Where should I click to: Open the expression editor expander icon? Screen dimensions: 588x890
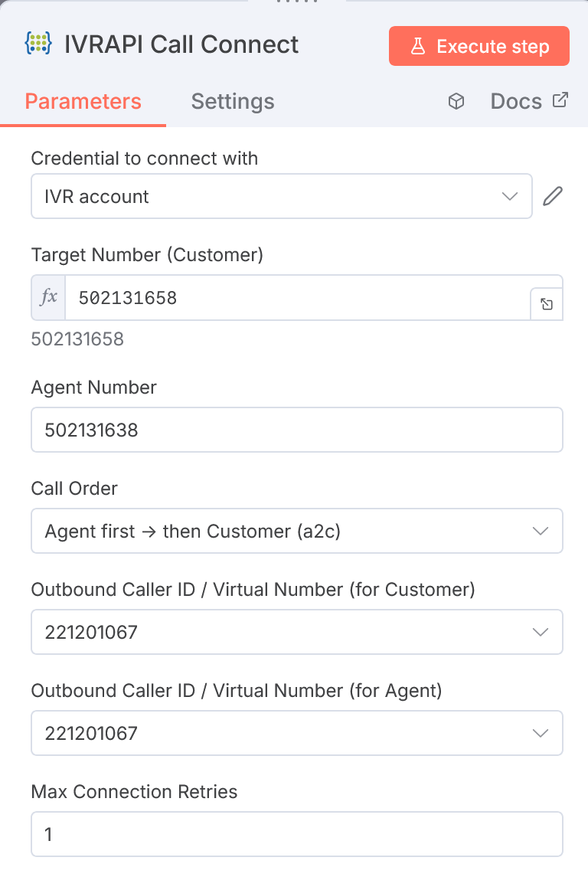546,304
